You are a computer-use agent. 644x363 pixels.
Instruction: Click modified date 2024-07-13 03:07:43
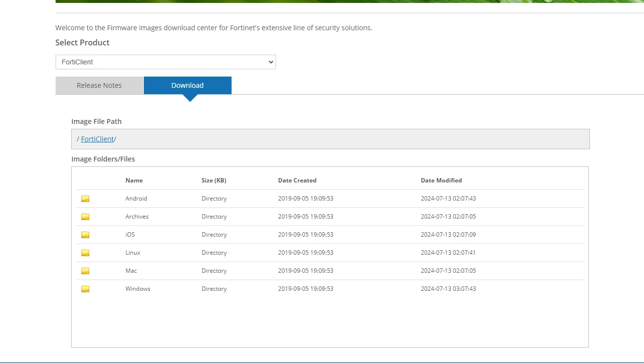click(449, 289)
